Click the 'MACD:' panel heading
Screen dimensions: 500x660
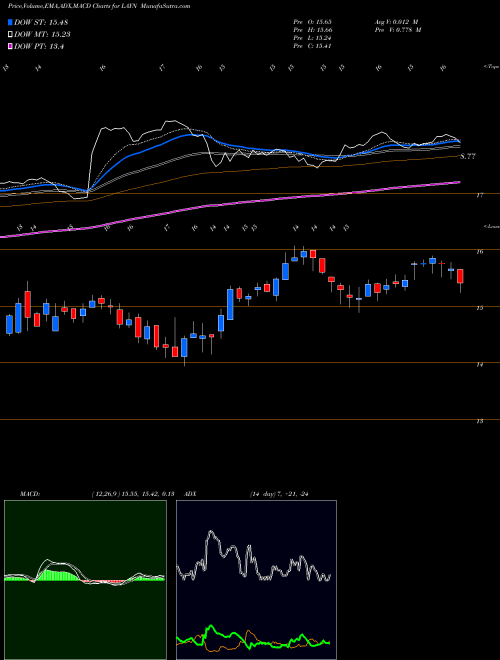(30, 494)
